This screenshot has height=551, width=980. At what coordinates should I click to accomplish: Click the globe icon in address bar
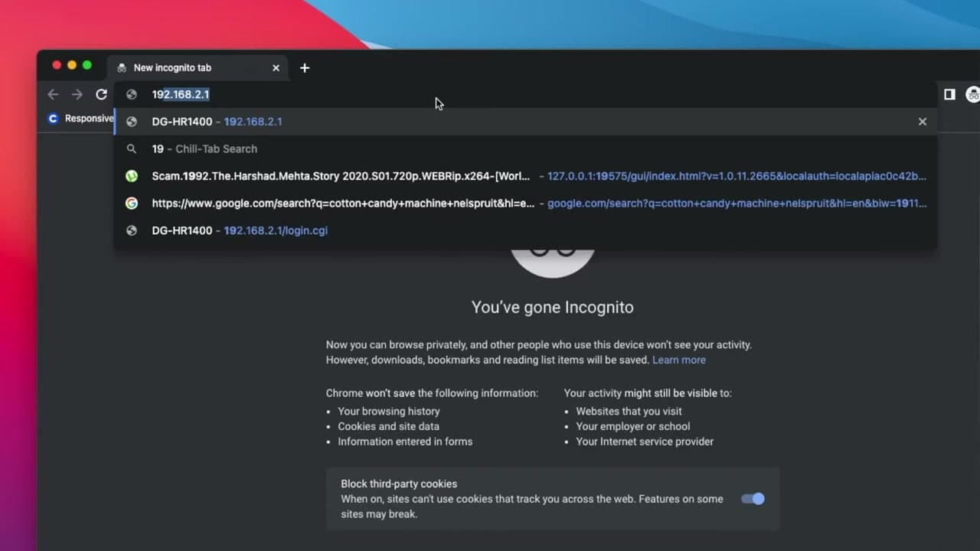[x=132, y=94]
